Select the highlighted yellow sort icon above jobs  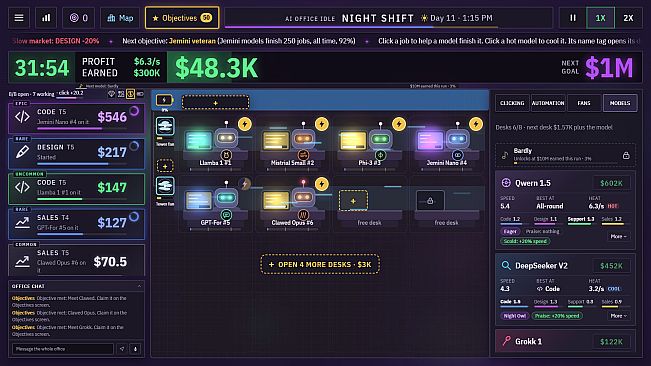130,94
